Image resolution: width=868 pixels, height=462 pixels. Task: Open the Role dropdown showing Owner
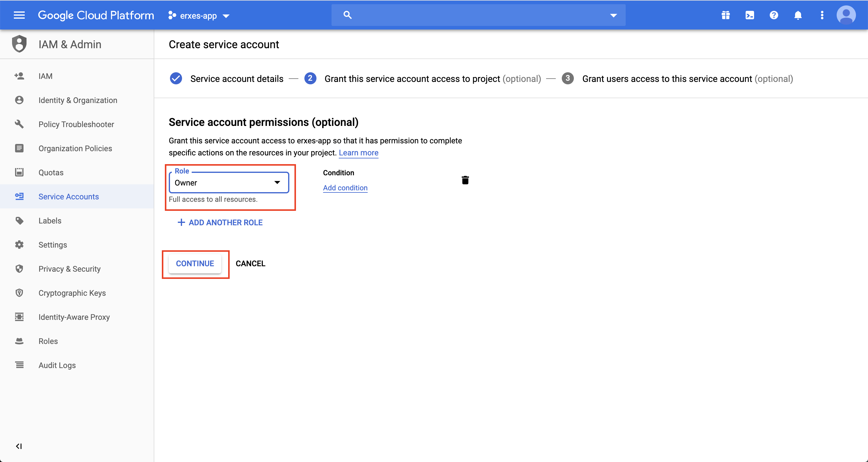pos(229,183)
